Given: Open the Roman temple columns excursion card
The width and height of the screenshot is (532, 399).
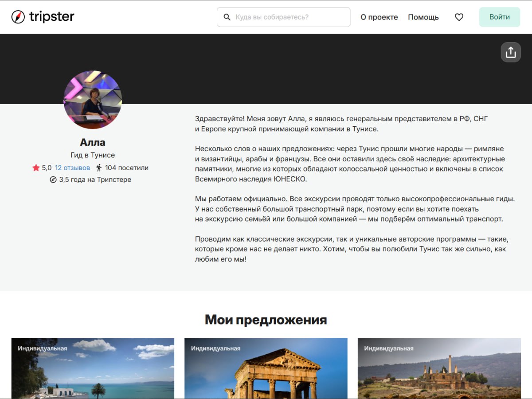Looking at the screenshot, I should click(x=266, y=368).
